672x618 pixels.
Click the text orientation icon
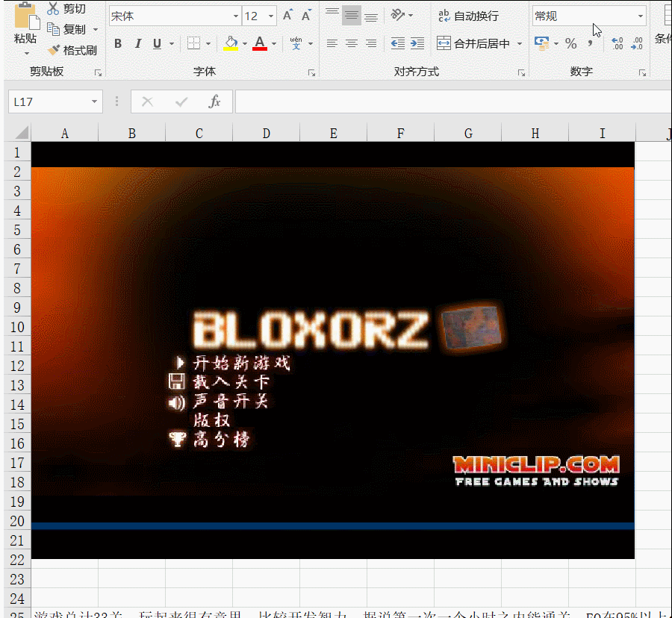(x=398, y=16)
